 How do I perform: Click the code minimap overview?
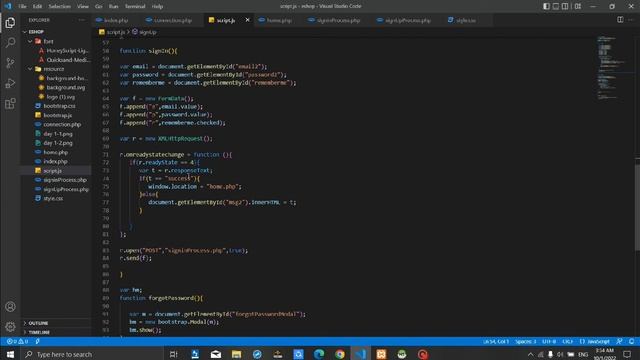(612, 67)
